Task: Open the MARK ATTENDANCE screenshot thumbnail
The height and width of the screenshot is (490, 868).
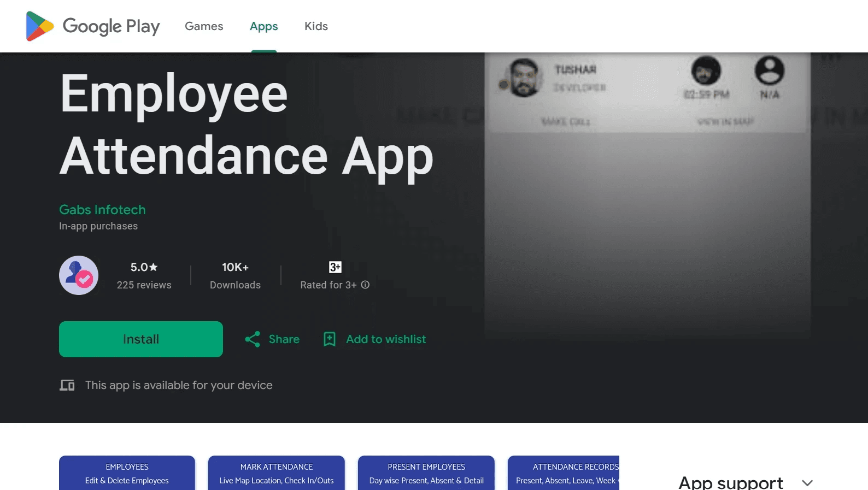Action: 277,473
